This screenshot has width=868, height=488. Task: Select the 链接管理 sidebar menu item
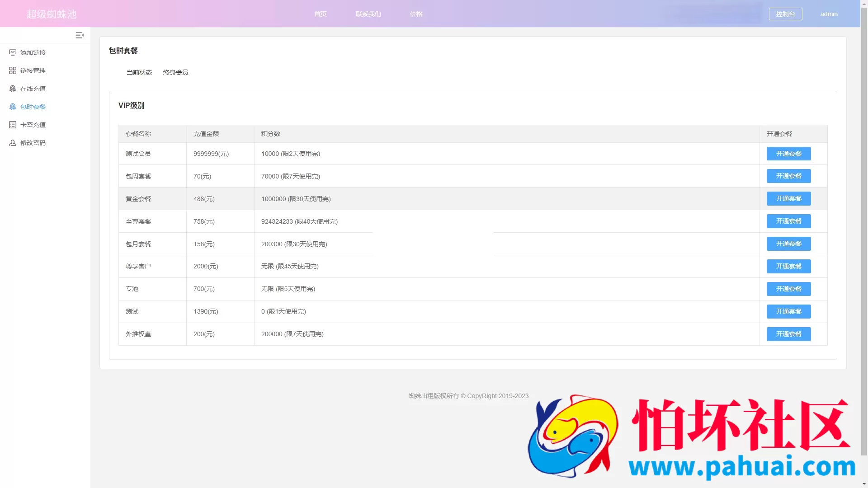tap(33, 70)
